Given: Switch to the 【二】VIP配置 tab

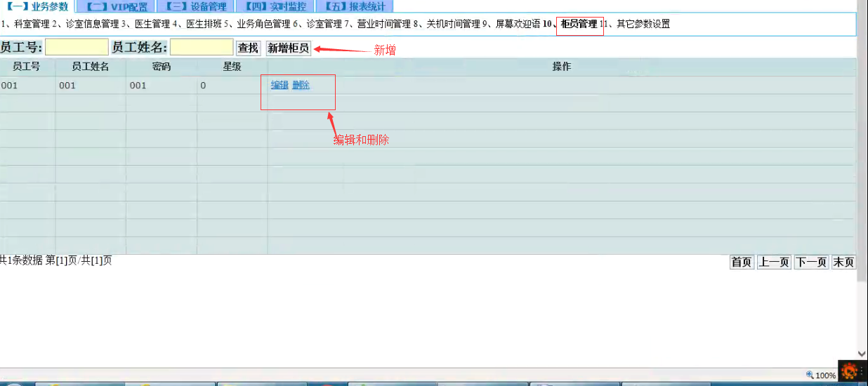Looking at the screenshot, I should tap(117, 6).
